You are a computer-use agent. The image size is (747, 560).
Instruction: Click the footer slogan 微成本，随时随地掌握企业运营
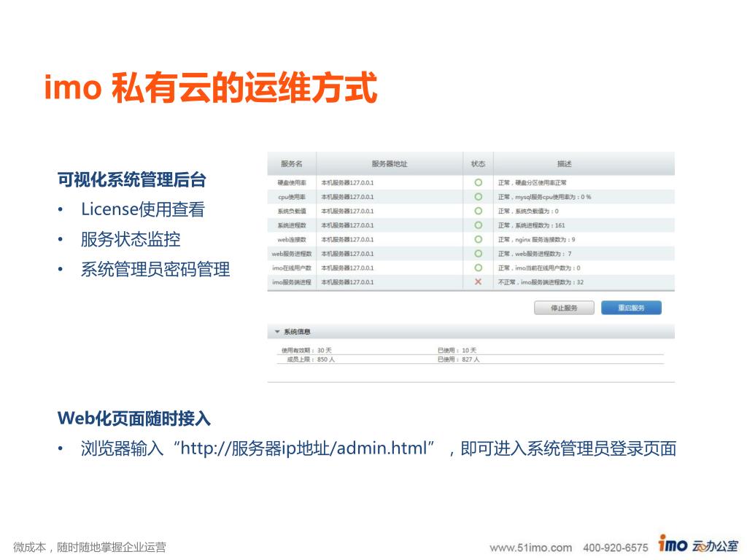(90, 547)
